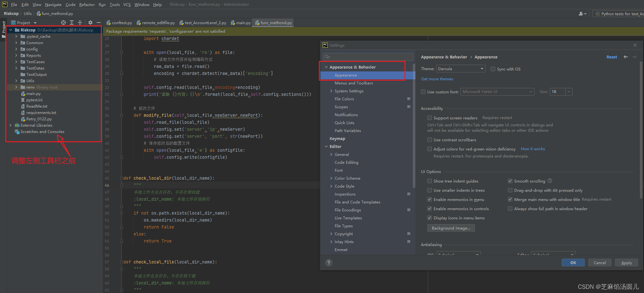Click External Libraries icon in tree
Image resolution: width=644 pixels, height=293 pixels.
tap(17, 125)
